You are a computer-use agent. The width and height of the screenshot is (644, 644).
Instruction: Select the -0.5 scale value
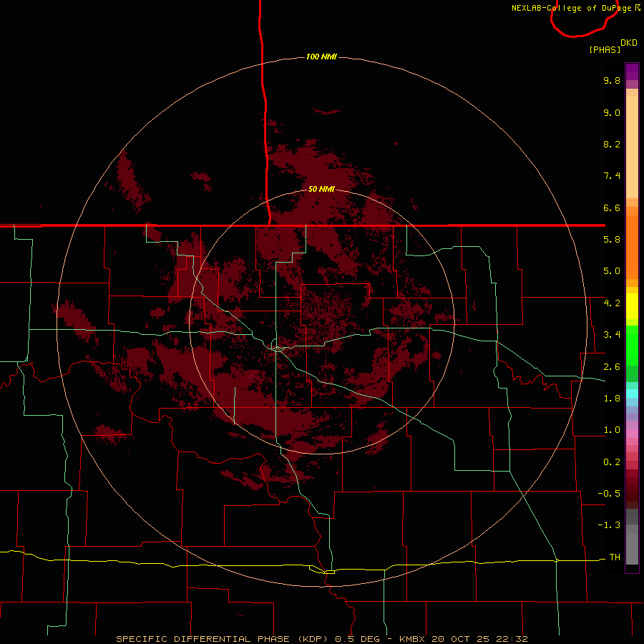[609, 494]
